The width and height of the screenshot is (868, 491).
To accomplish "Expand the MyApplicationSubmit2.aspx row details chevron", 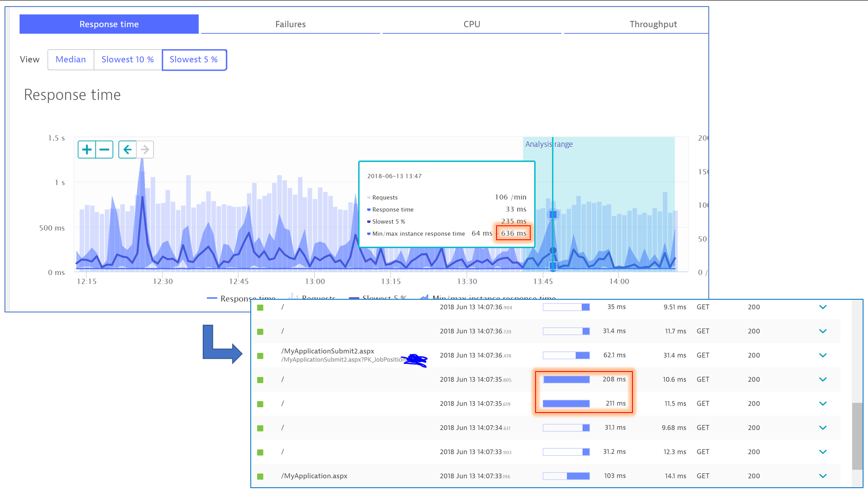I will [x=822, y=355].
